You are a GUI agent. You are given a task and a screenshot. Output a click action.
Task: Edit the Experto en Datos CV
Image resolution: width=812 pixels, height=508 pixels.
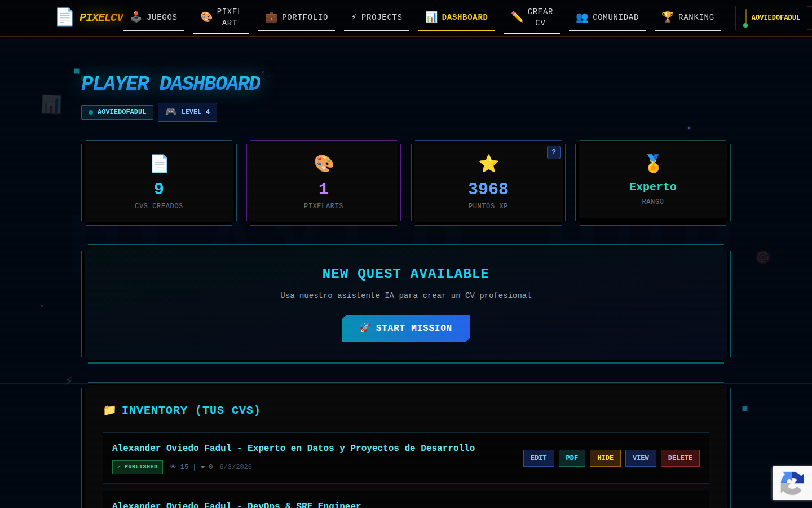point(539,458)
